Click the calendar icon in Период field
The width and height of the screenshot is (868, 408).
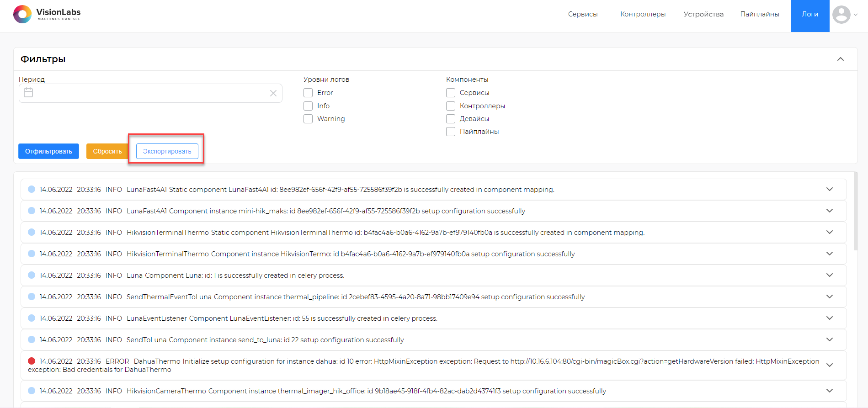point(28,93)
